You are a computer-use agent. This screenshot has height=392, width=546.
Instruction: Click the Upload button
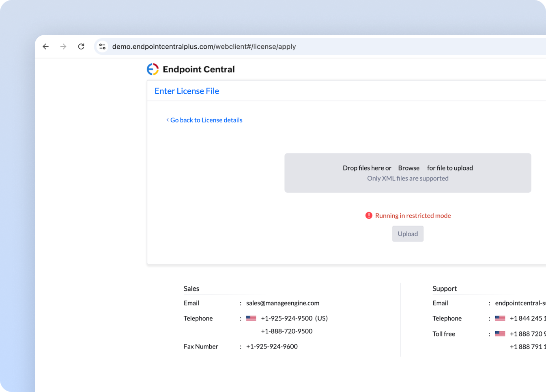tap(408, 234)
